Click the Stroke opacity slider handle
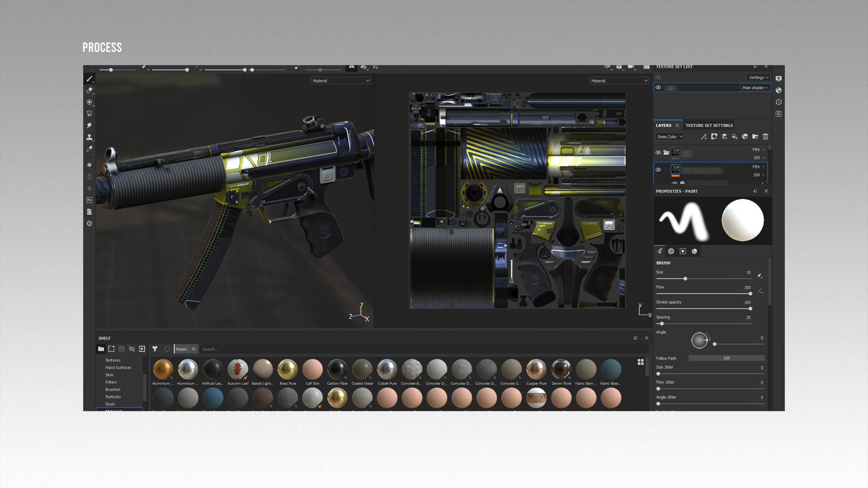The width and height of the screenshot is (868, 488). (x=750, y=309)
